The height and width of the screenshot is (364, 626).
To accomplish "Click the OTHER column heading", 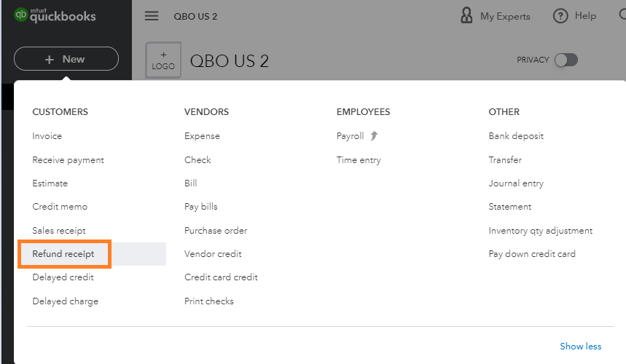I will [504, 112].
